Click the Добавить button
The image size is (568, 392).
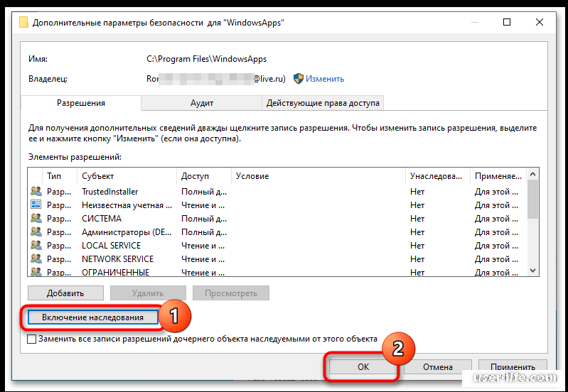click(65, 293)
